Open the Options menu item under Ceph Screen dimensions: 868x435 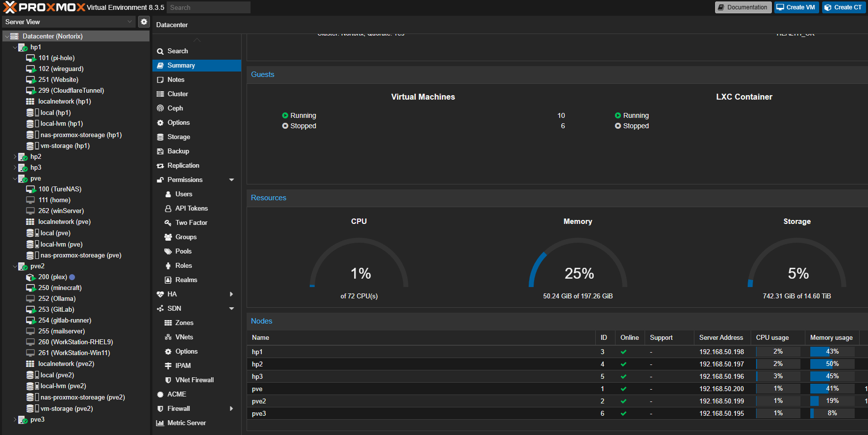pyautogui.click(x=197, y=123)
